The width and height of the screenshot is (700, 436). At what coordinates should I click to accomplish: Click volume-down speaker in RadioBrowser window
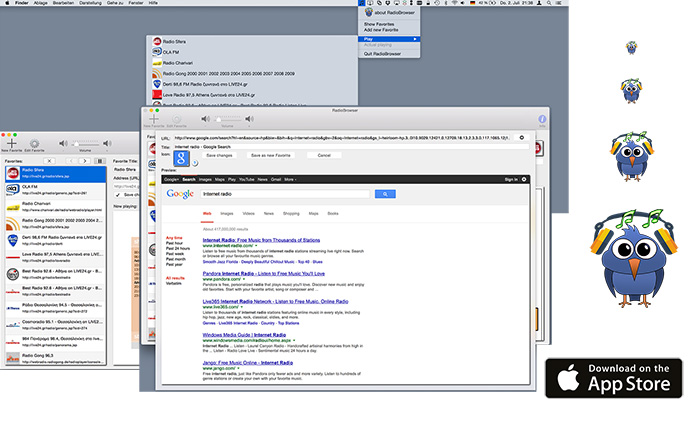pyautogui.click(x=205, y=119)
